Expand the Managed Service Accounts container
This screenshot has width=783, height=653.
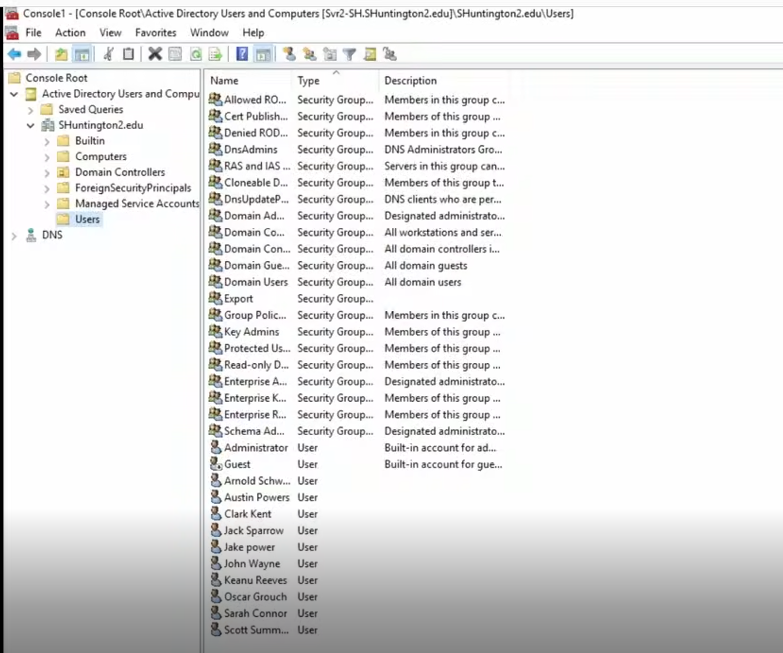point(47,204)
